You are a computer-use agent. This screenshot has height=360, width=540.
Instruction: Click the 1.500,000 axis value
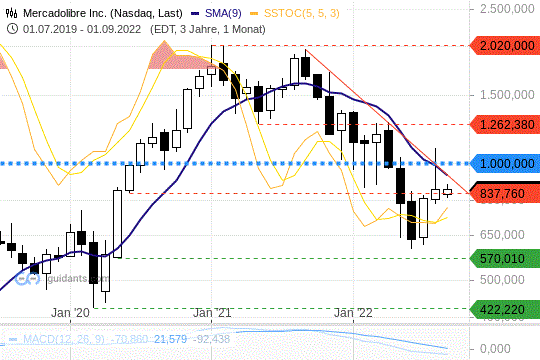(x=507, y=95)
